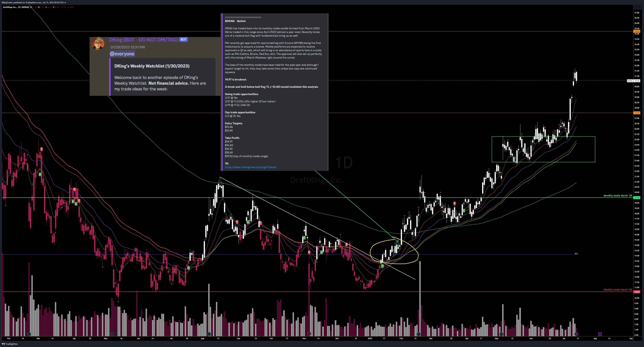Click the red P marker in March 2023

[x=454, y=203]
